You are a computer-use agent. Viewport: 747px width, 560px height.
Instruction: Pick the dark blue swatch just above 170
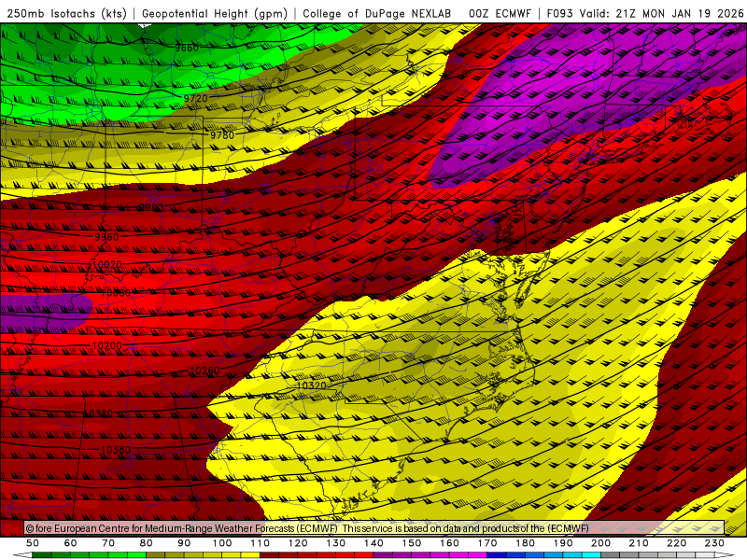(x=497, y=555)
